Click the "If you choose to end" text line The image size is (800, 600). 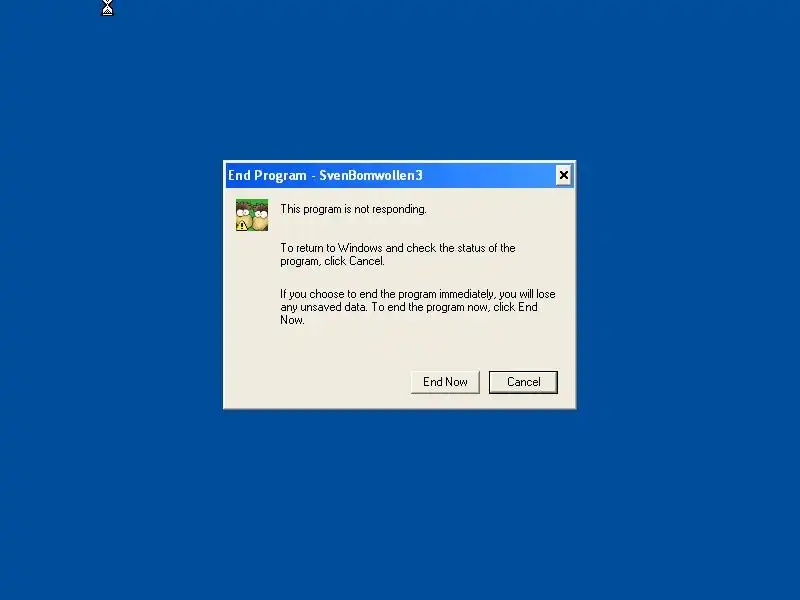tap(417, 294)
